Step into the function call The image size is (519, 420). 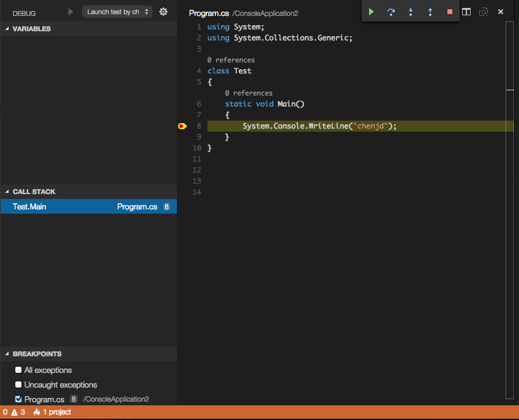411,12
